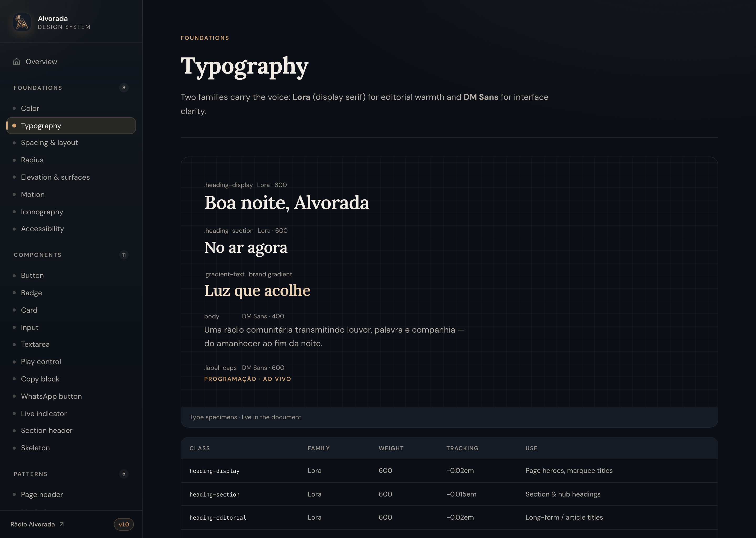Click the FOUNDATIONS sidebar section heading

pyautogui.click(x=38, y=88)
